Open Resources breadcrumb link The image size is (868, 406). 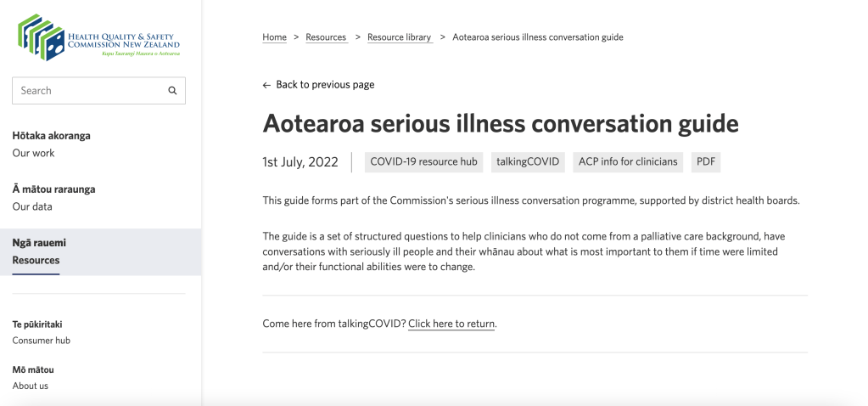[x=326, y=37]
